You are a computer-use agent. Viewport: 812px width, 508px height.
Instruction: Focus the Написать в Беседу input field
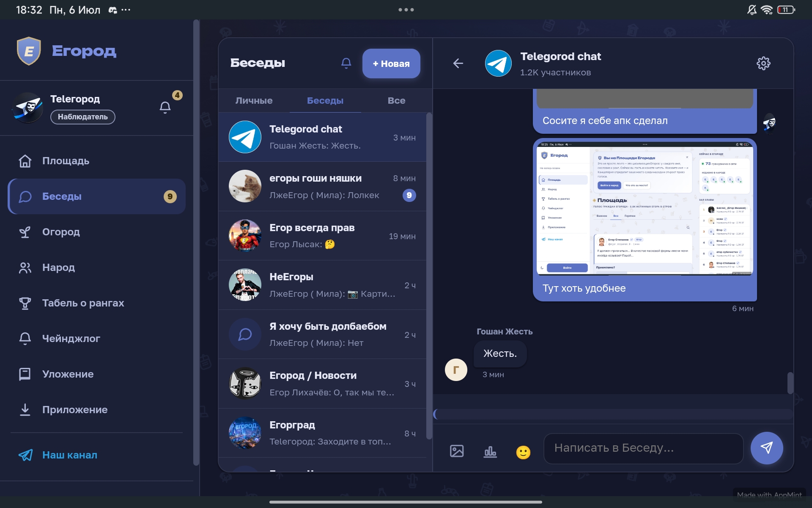(643, 448)
